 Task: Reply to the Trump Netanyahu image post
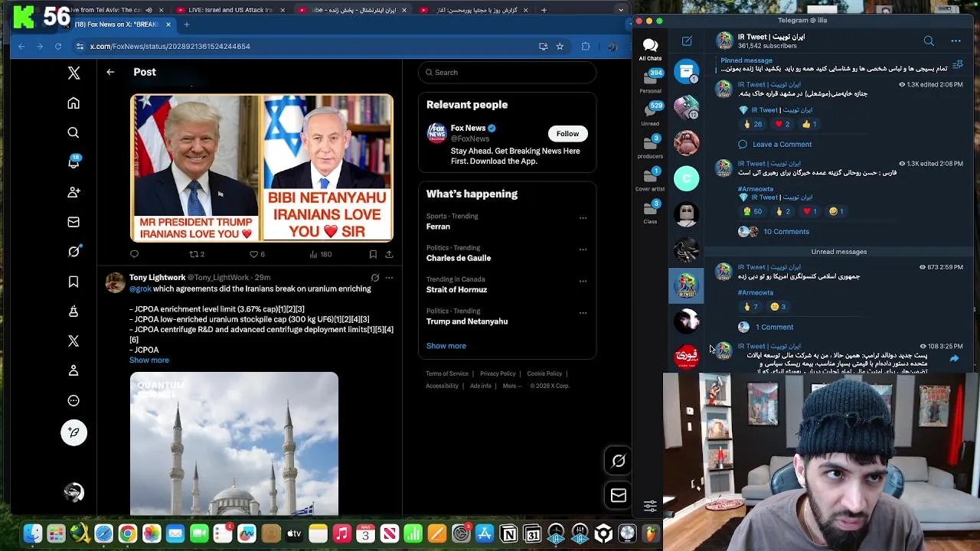click(x=135, y=254)
